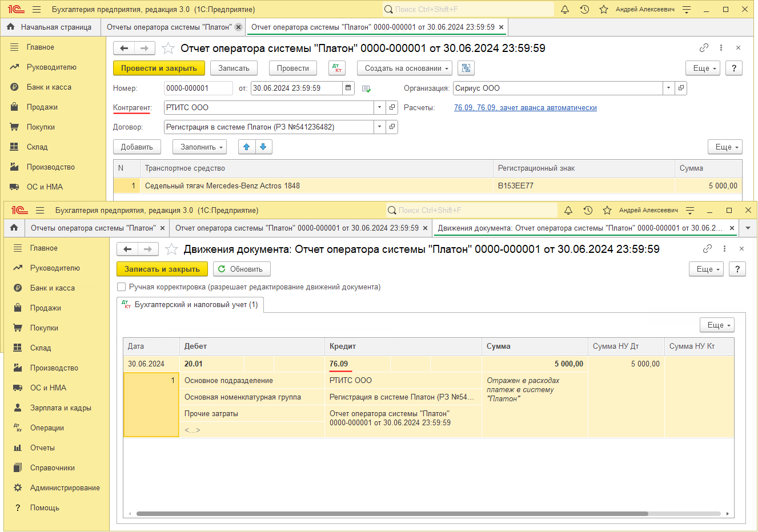Open the Еще menu above the postings table
This screenshot has width=758, height=532.
(717, 325)
